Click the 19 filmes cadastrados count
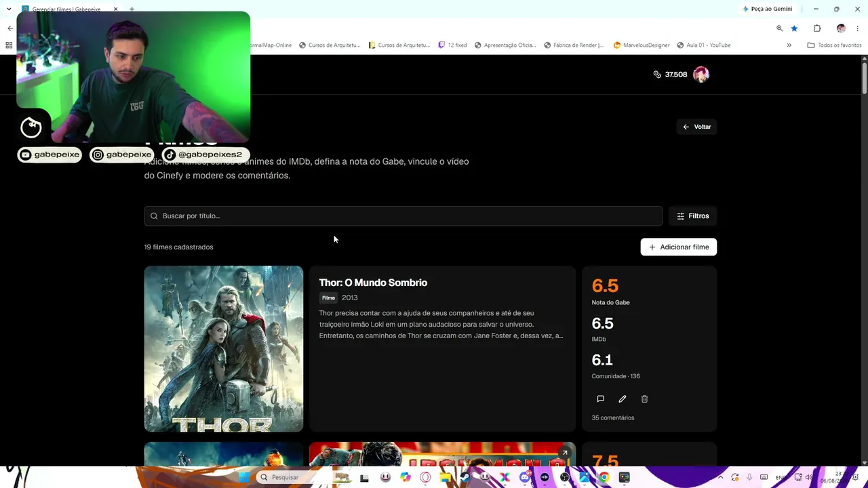Image resolution: width=868 pixels, height=488 pixels. pyautogui.click(x=178, y=247)
